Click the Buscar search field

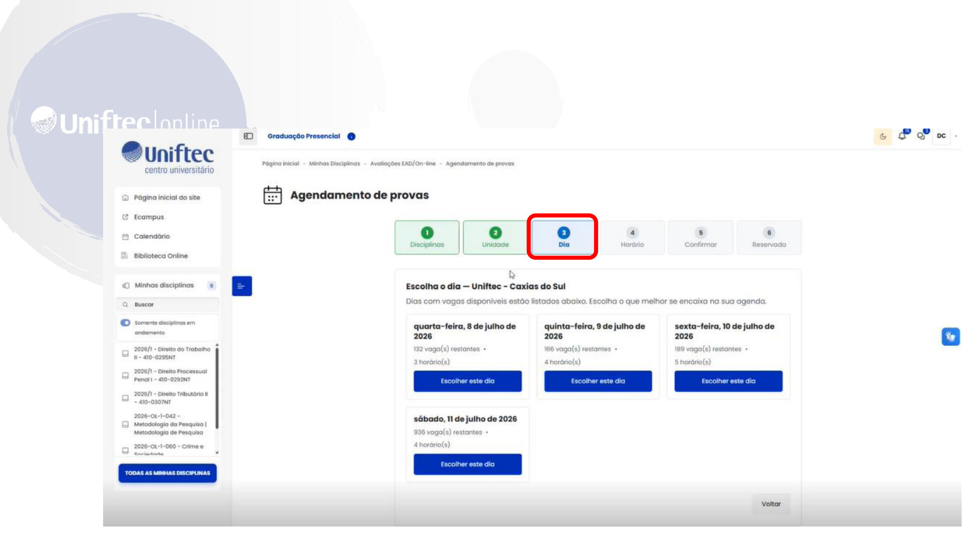(168, 305)
